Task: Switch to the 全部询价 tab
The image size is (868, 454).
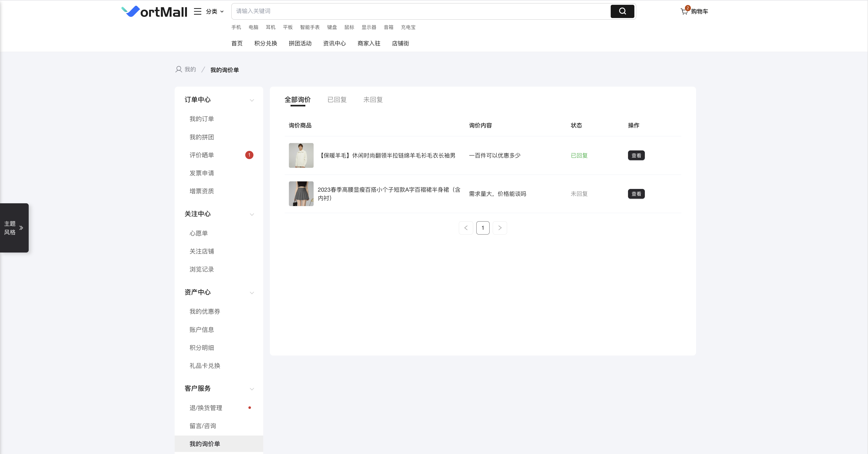Action: (298, 100)
